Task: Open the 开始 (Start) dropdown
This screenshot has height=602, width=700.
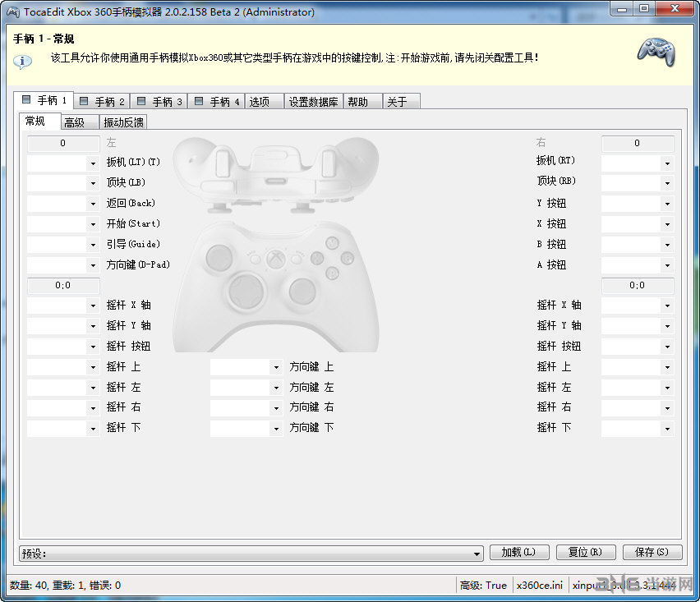Action: [63, 224]
